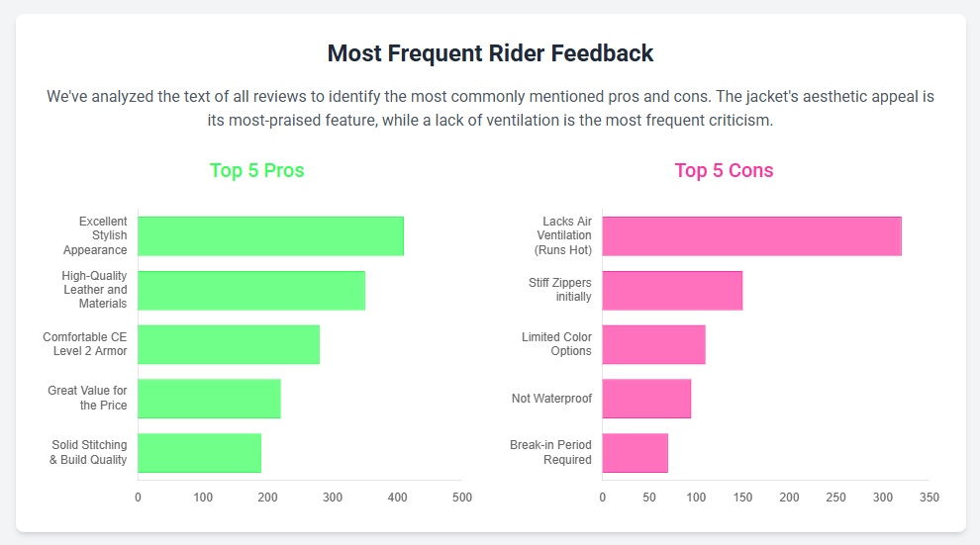Select the High-Quality Leather and Materials bar
This screenshot has height=545, width=980.
pyautogui.click(x=251, y=290)
